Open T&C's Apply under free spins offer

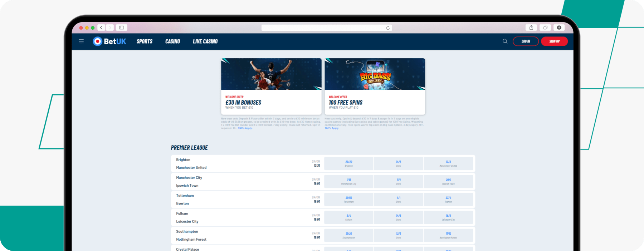pyautogui.click(x=332, y=128)
